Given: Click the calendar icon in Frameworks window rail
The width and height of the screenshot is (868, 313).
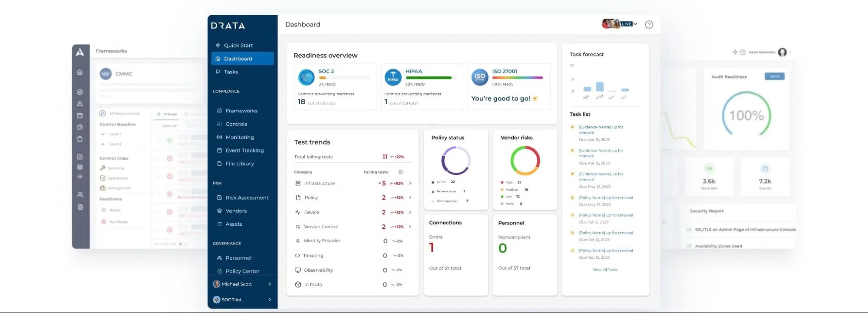Looking at the screenshot, I should [80, 115].
